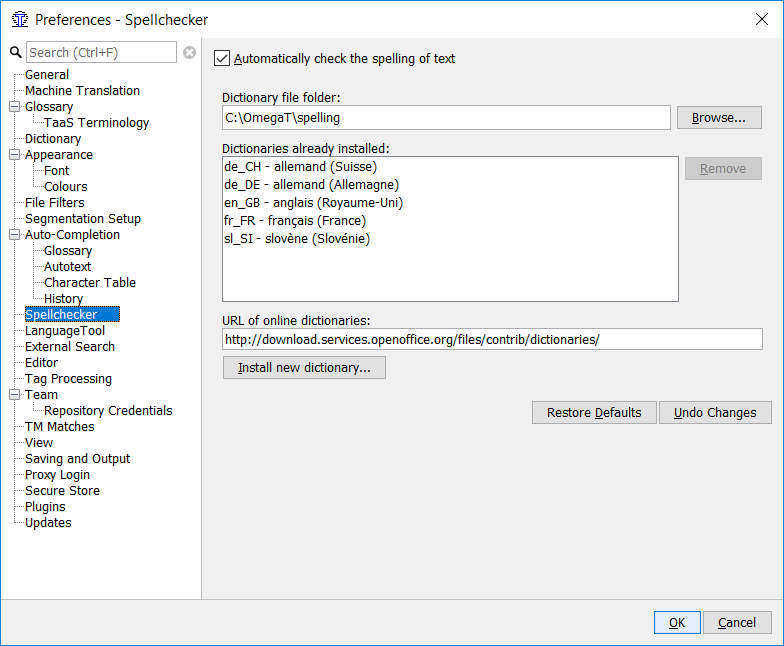Collapse the Team tree node

coord(14,394)
